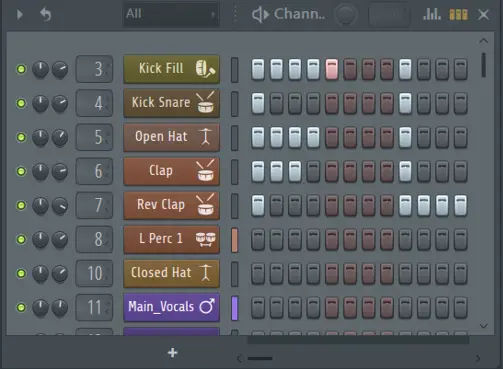Open the Closed Hat channel button
Screen dimensions: 503x369
pos(172,273)
